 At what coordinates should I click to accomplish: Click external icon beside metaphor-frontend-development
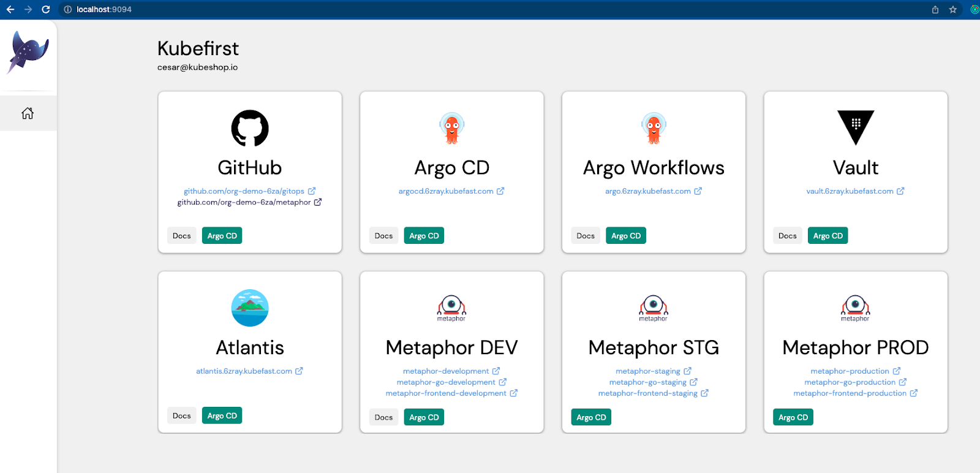click(513, 393)
